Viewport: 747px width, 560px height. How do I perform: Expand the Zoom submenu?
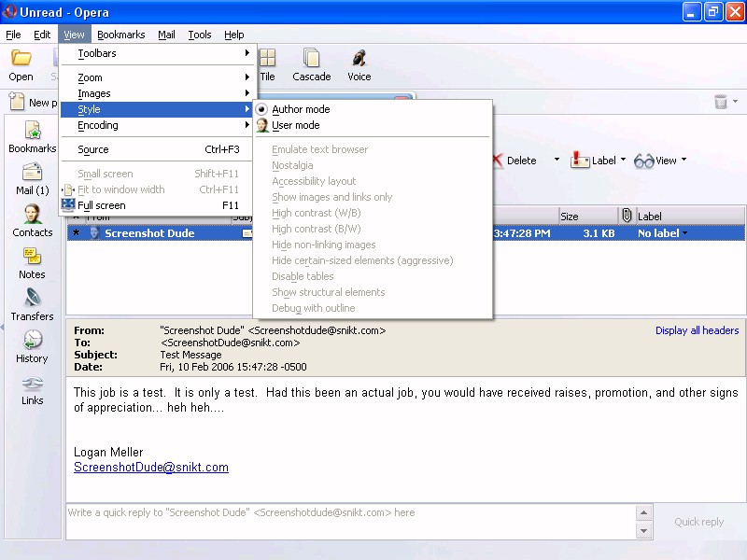pyautogui.click(x=91, y=77)
